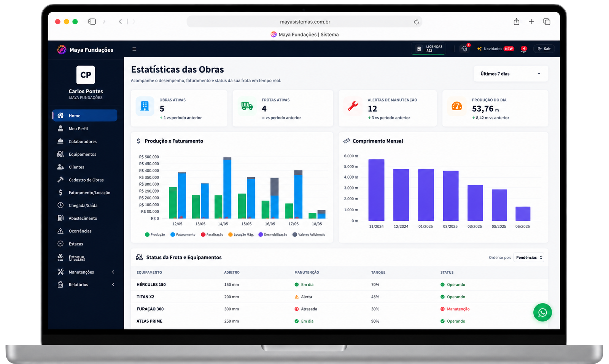Click the Carlos Pontes user name

click(86, 91)
